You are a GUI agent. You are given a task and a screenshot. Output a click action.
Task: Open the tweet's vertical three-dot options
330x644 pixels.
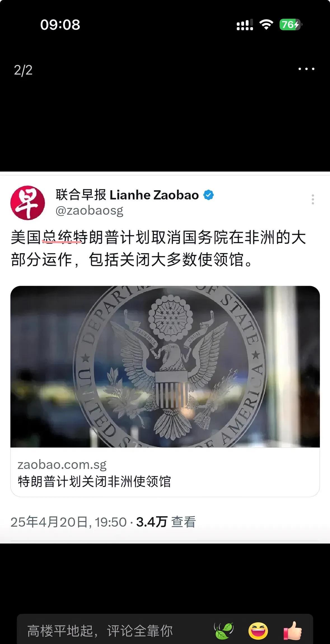(x=313, y=199)
